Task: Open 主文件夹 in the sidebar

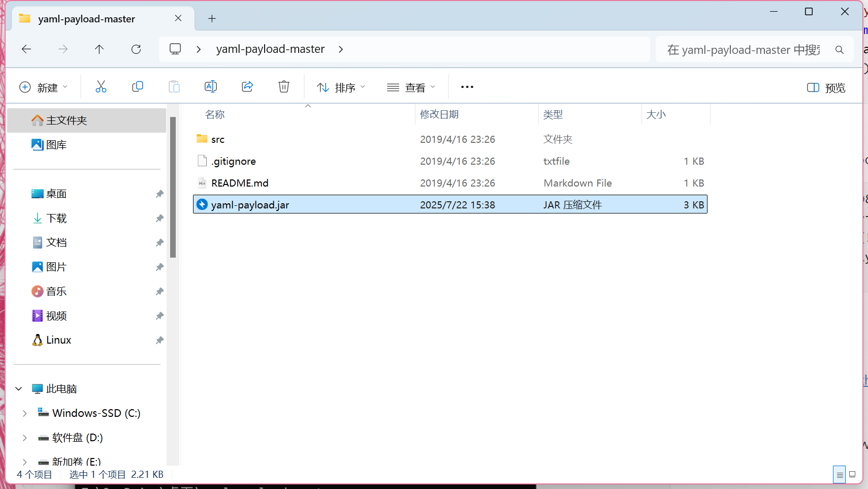Action: pyautogui.click(x=87, y=120)
